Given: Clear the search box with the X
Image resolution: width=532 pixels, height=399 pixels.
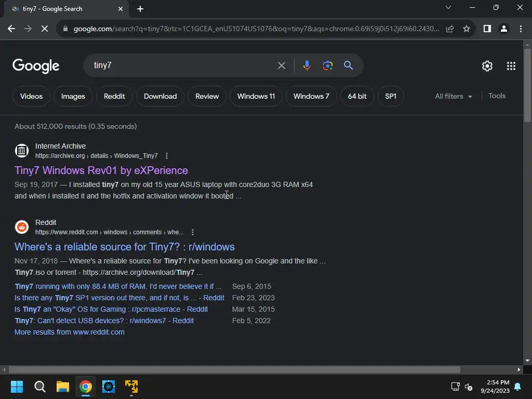Looking at the screenshot, I should pyautogui.click(x=282, y=65).
